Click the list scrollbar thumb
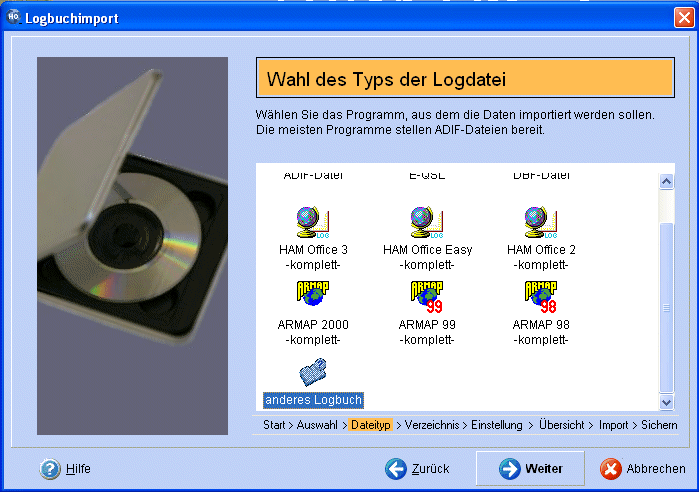Image resolution: width=699 pixels, height=492 pixels. (x=666, y=308)
